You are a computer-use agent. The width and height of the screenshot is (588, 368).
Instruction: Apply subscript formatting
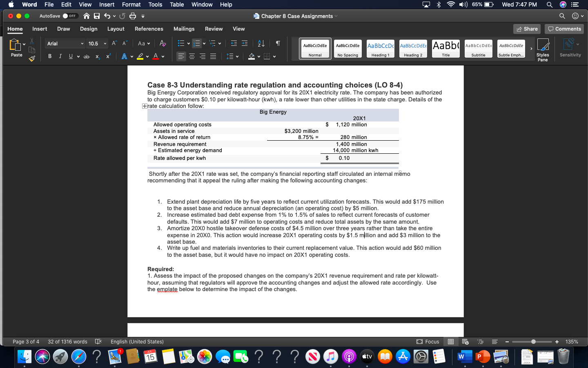(x=97, y=56)
